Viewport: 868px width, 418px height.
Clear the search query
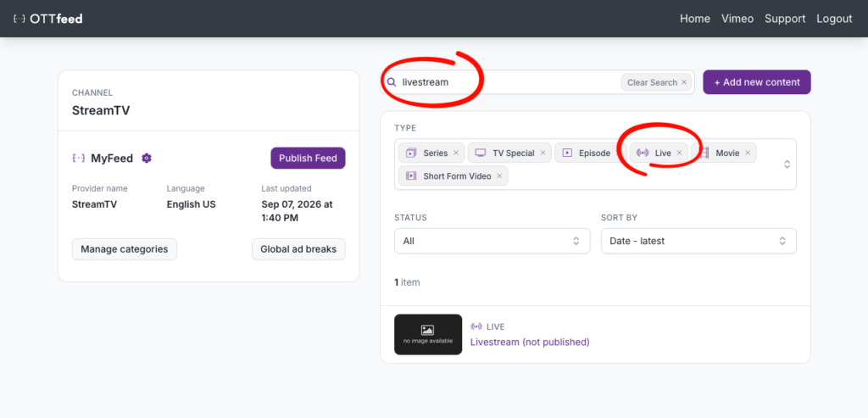pyautogui.click(x=657, y=82)
